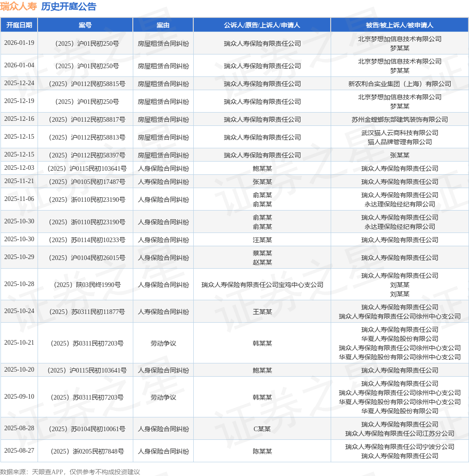Click plaintiff 王某某

(x=262, y=312)
